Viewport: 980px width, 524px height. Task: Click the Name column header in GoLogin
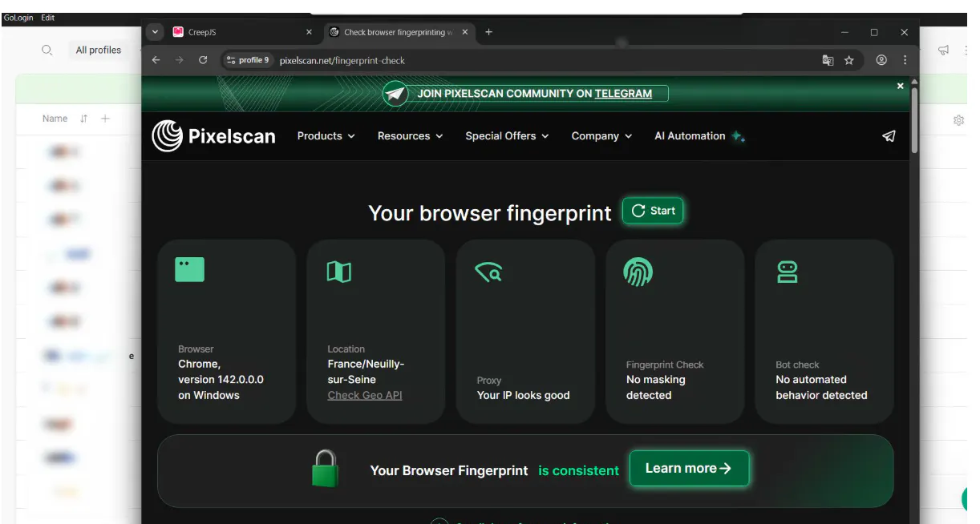click(x=55, y=119)
